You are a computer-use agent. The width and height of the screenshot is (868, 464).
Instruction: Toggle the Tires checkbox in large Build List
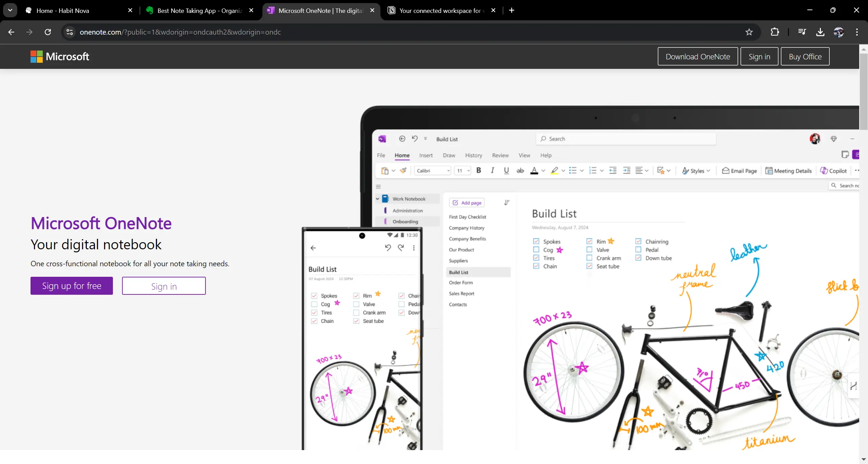(536, 258)
